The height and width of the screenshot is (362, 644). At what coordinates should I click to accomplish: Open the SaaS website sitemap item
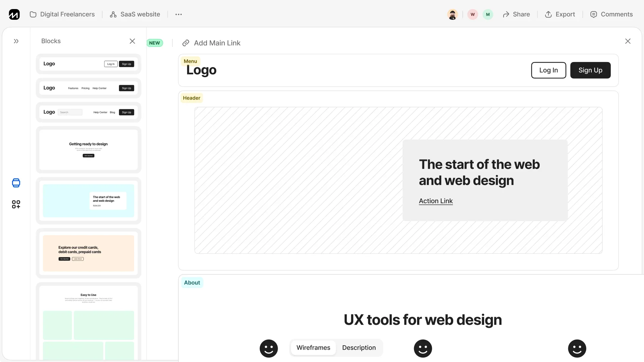pyautogui.click(x=135, y=14)
